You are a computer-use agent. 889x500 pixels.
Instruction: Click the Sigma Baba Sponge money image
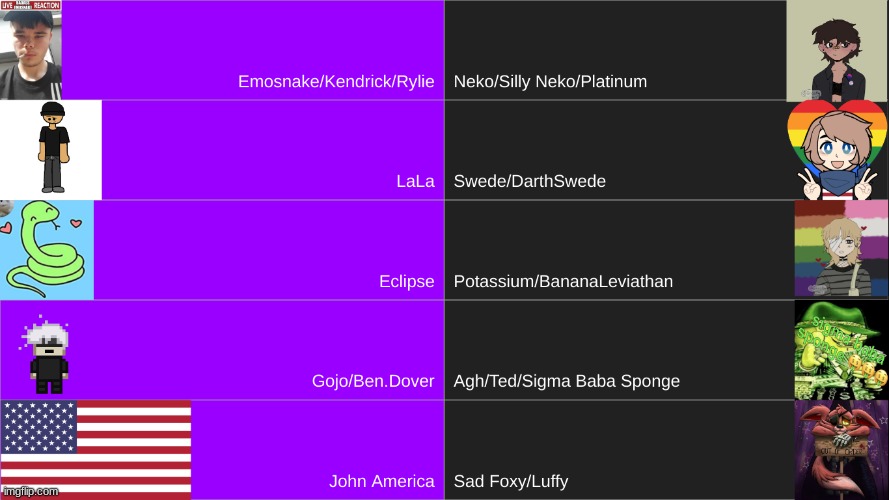point(841,350)
